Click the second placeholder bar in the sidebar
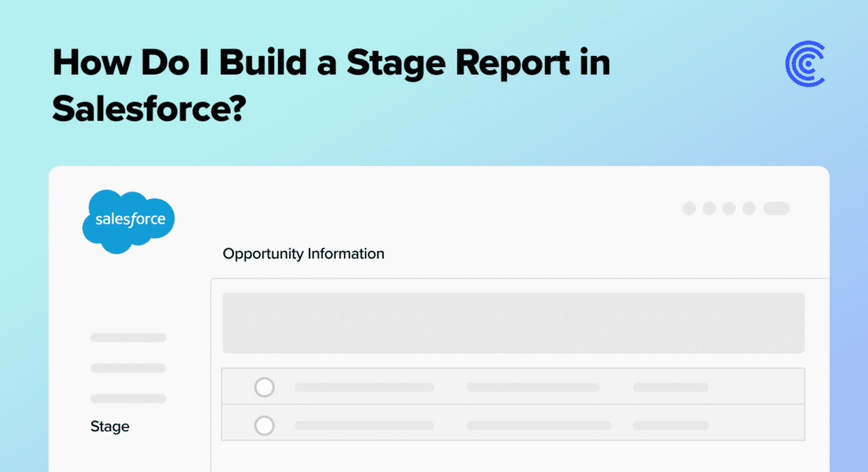 (x=128, y=368)
